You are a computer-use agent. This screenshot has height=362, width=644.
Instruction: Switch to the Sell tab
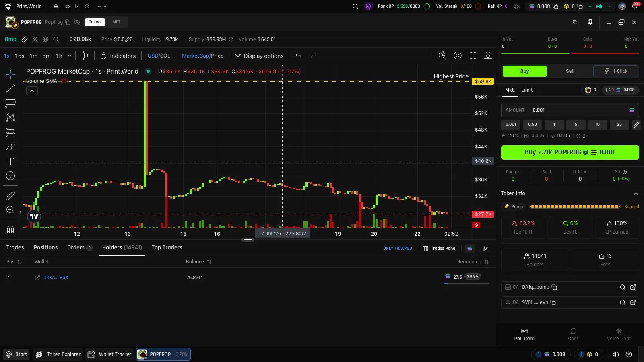(570, 71)
